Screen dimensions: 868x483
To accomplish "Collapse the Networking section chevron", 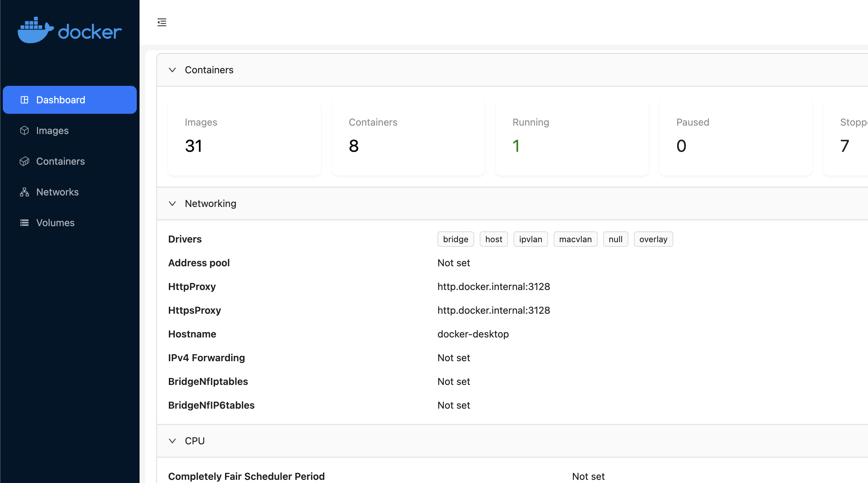I will 172,203.
